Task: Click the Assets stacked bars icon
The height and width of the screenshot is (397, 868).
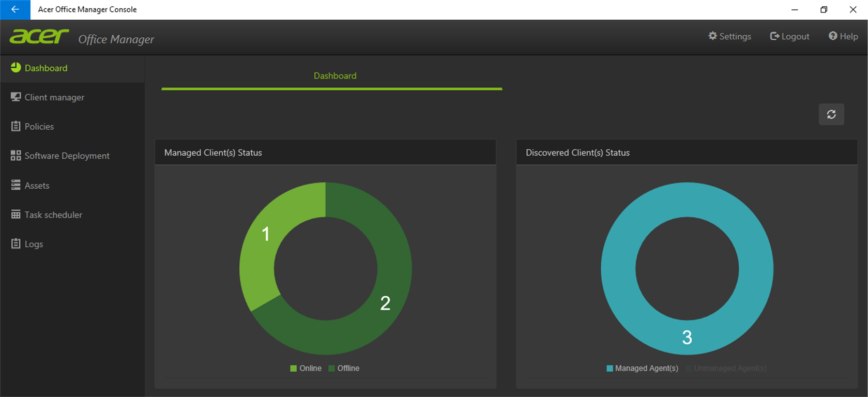Action: (16, 185)
